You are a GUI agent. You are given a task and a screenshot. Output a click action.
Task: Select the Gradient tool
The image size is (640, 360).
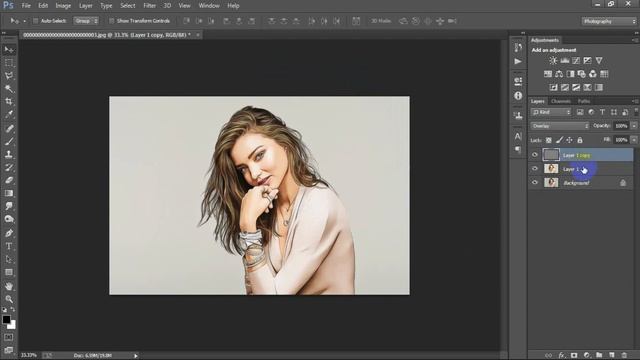9,193
